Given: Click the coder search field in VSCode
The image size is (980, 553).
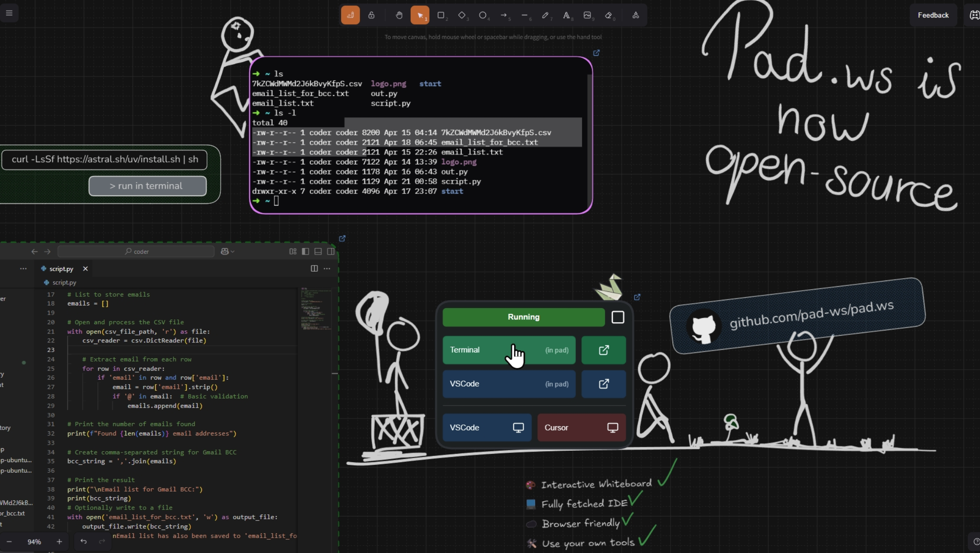Looking at the screenshot, I should tap(136, 251).
